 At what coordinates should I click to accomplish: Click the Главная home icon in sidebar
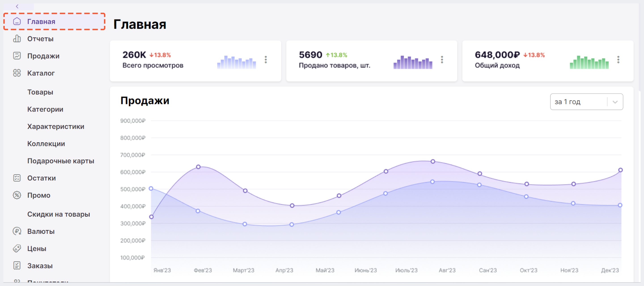pos(17,21)
